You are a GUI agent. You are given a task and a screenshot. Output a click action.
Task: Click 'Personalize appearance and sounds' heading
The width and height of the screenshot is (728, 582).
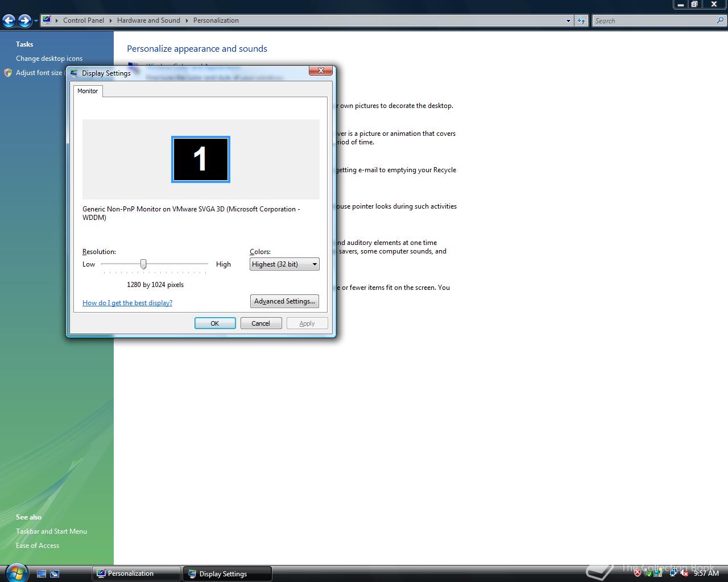click(197, 48)
